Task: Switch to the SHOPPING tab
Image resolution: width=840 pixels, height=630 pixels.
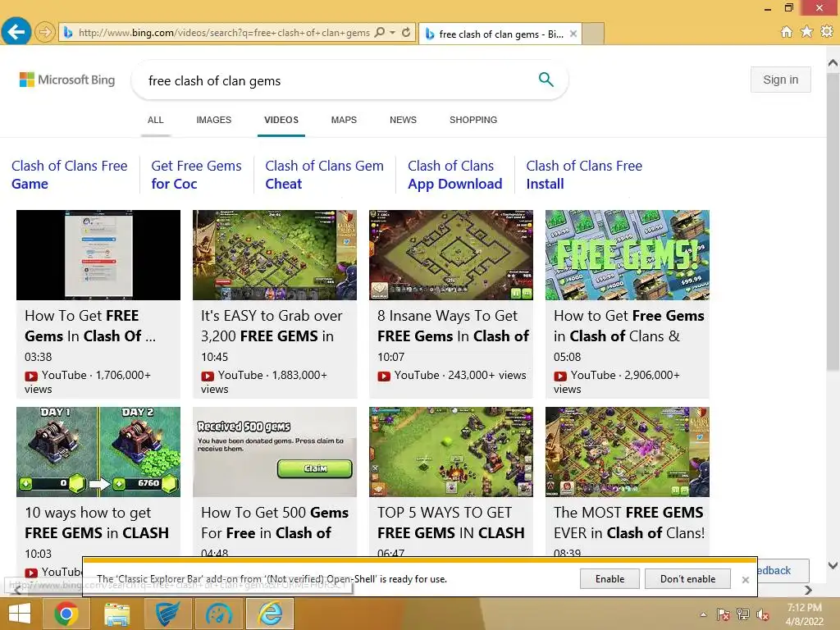Action: [x=473, y=120]
